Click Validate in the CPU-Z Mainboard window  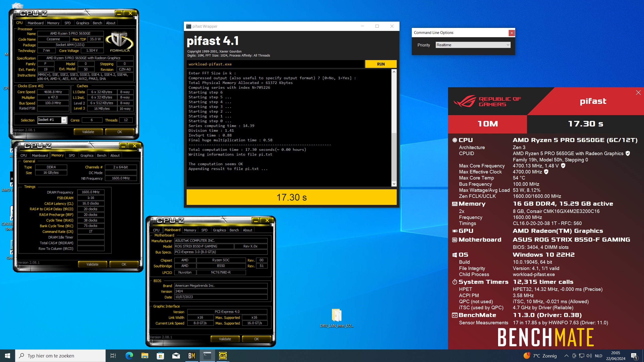[225, 339]
